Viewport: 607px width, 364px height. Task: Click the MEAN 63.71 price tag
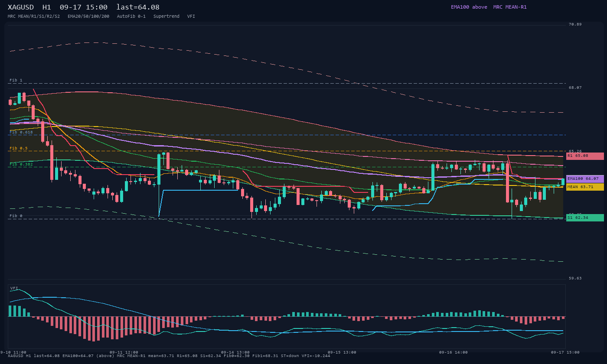tap(585, 187)
